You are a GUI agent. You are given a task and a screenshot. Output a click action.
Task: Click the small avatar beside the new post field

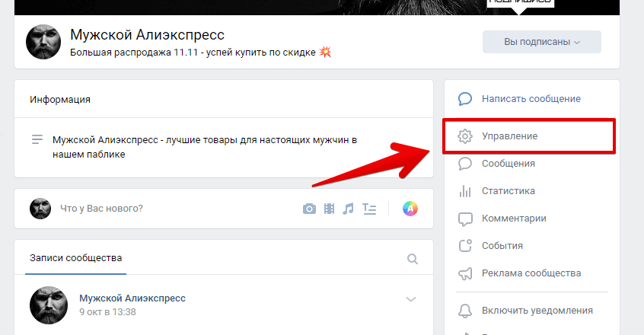point(40,209)
